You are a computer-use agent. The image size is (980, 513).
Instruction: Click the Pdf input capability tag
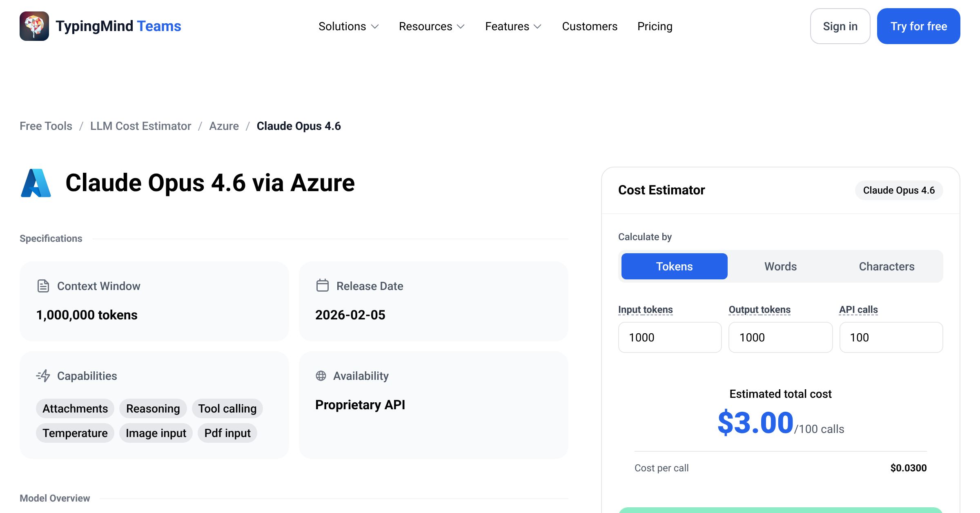[x=227, y=433]
